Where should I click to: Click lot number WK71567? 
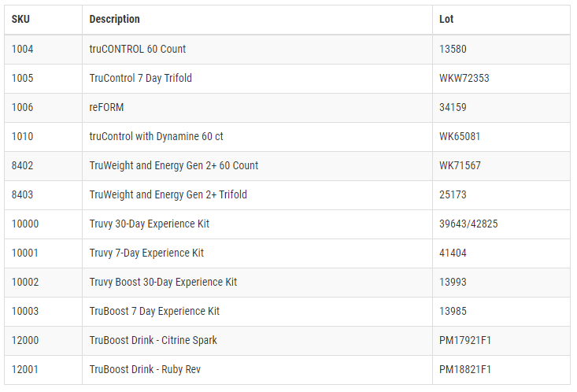tap(460, 165)
